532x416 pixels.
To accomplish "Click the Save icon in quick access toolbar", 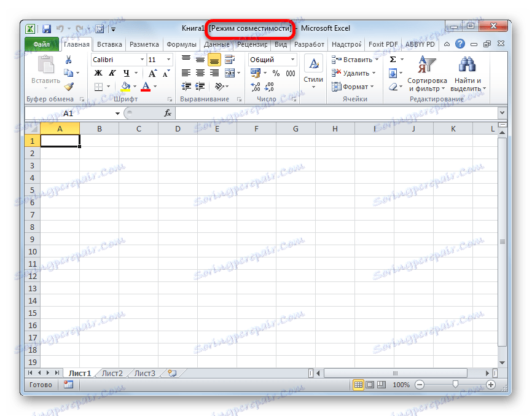I will pos(47,29).
